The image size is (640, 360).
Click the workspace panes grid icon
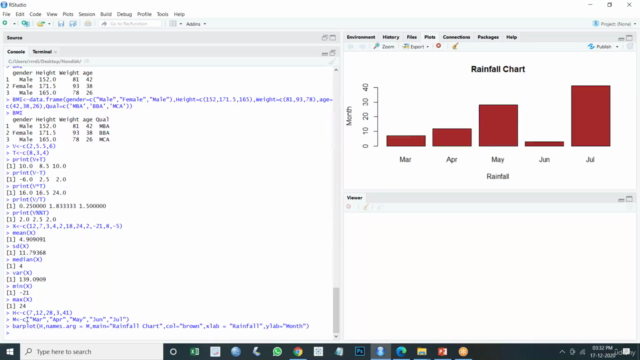pos(173,24)
